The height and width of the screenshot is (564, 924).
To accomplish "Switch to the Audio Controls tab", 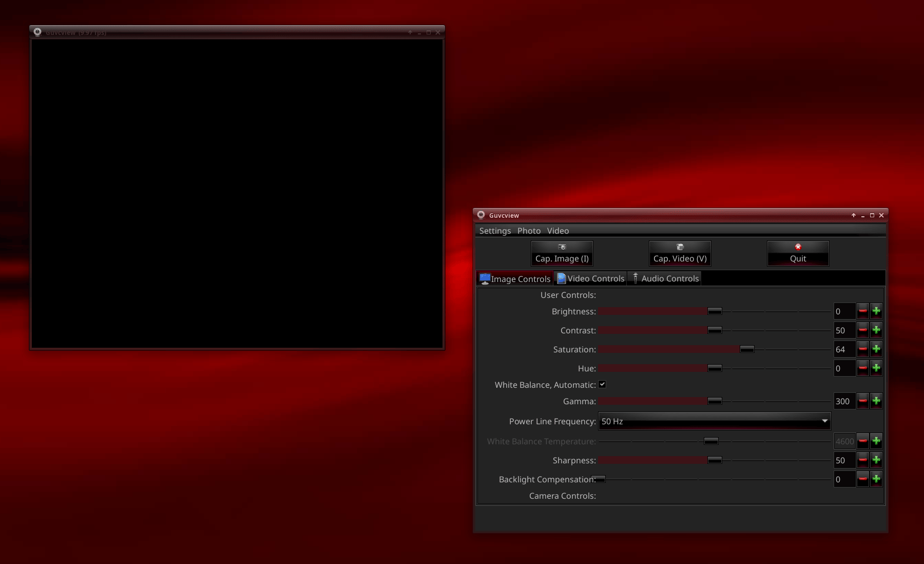I will (665, 278).
